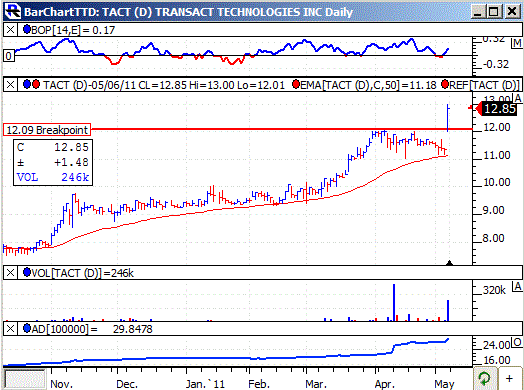
Task: Close the BOP indicator pane
Action: [x=10, y=30]
